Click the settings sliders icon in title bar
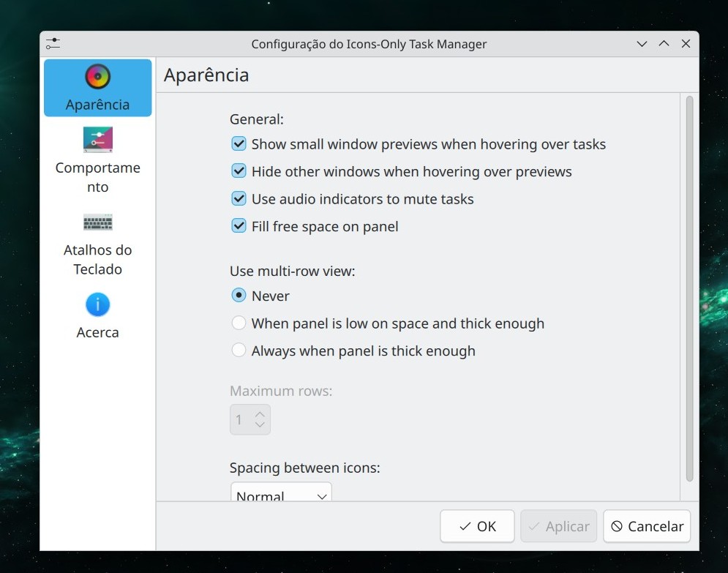Viewport: 728px width, 573px height. (53, 44)
